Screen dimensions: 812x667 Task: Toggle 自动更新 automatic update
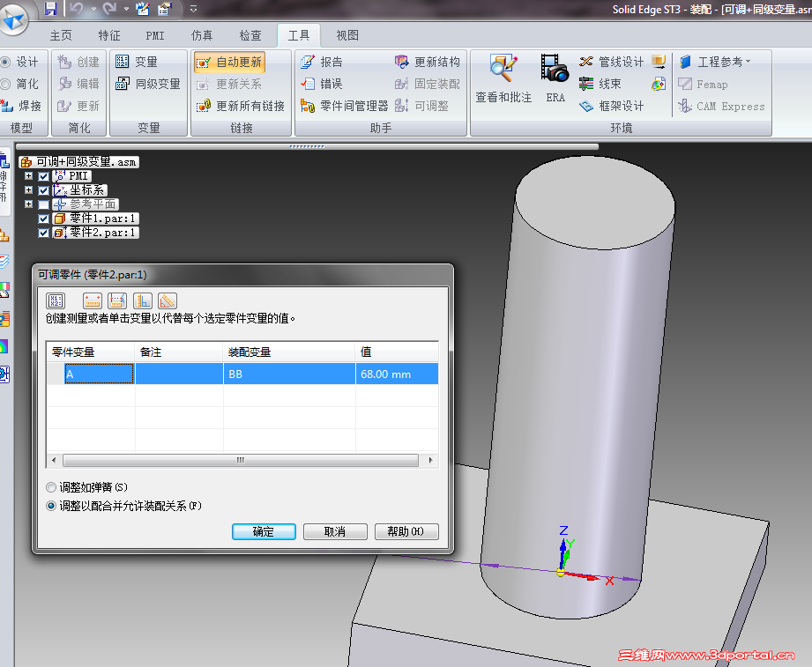pyautogui.click(x=229, y=62)
